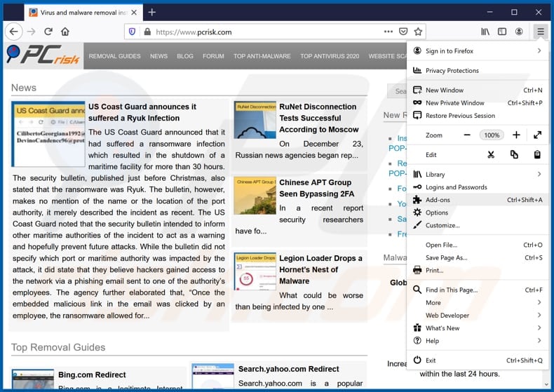Open a new tab with the plus button
The image size is (554, 392).
pos(152,13)
